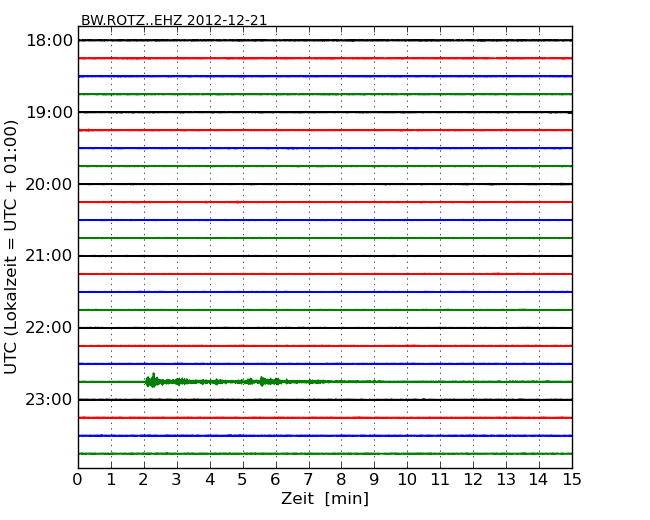This screenshot has height=520, width=650.
Task: Click the x-axis tick label 1
Action: coord(111,479)
